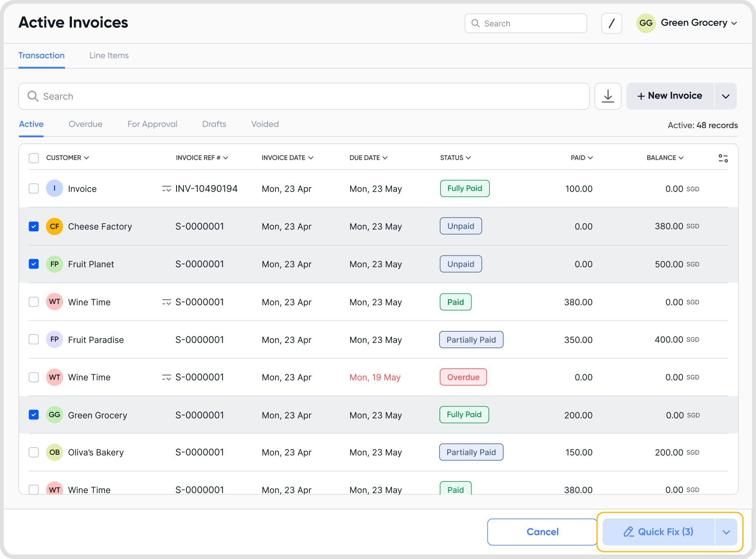
Task: Click the slash shortcut icon button
Action: pyautogui.click(x=612, y=23)
